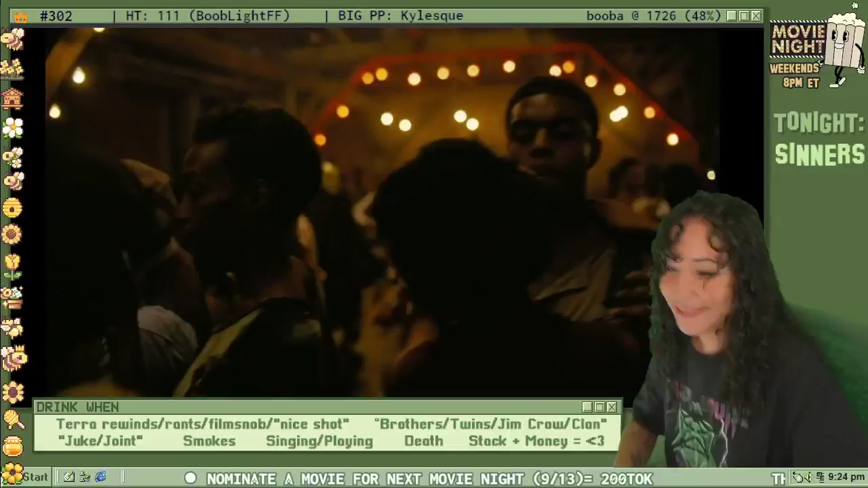Viewport: 868px width, 488px height.
Task: Click the 'Smokes' rule text
Action: (209, 441)
